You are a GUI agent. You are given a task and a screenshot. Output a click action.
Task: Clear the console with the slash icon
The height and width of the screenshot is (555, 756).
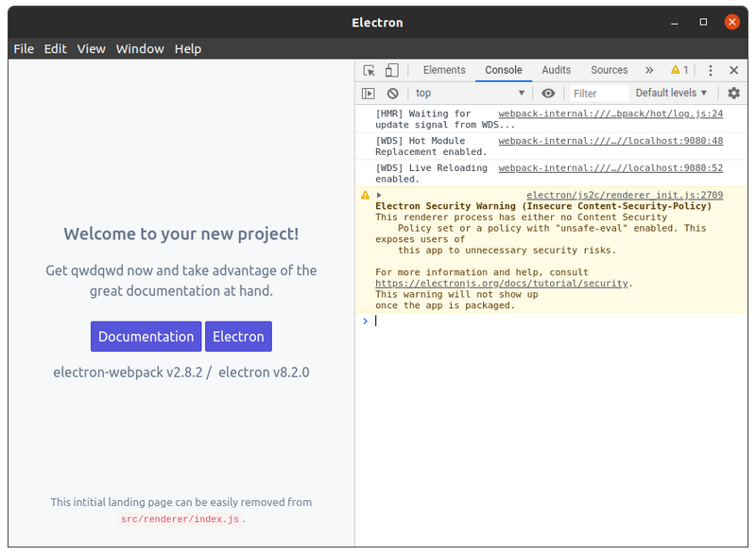pos(393,93)
